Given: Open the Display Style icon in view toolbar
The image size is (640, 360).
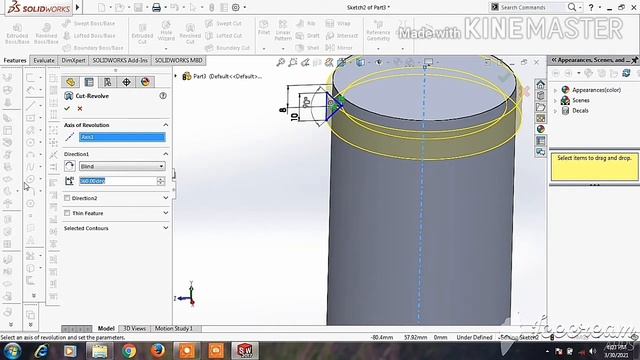Looking at the screenshot, I should click(x=360, y=62).
